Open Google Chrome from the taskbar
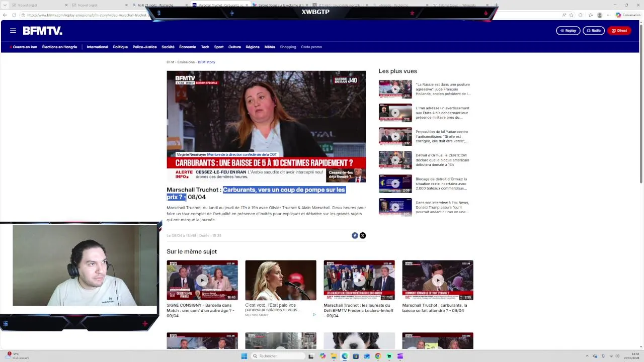The width and height of the screenshot is (644, 362). tap(378, 356)
